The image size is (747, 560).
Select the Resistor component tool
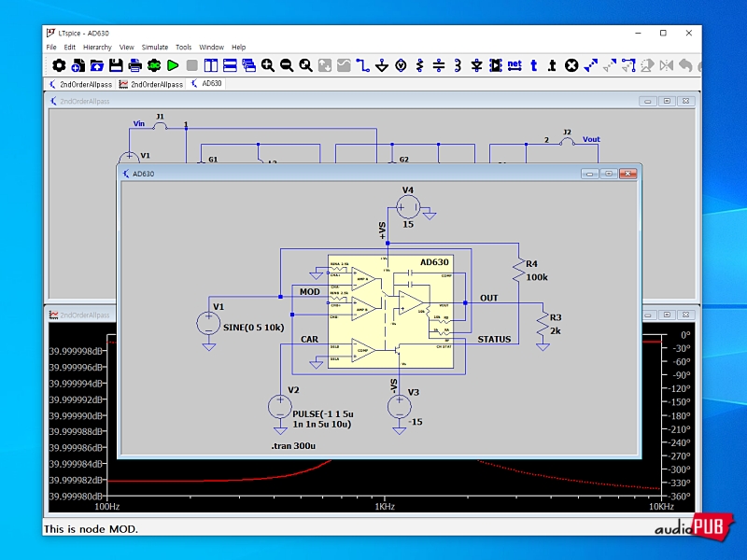point(419,65)
